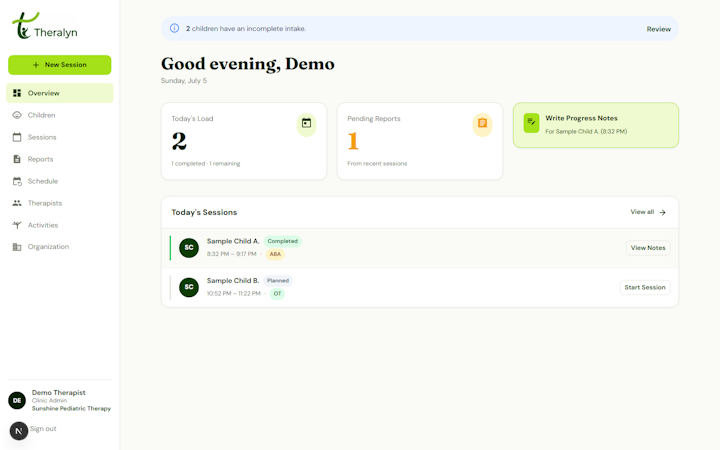Go to the Children page

point(60,115)
